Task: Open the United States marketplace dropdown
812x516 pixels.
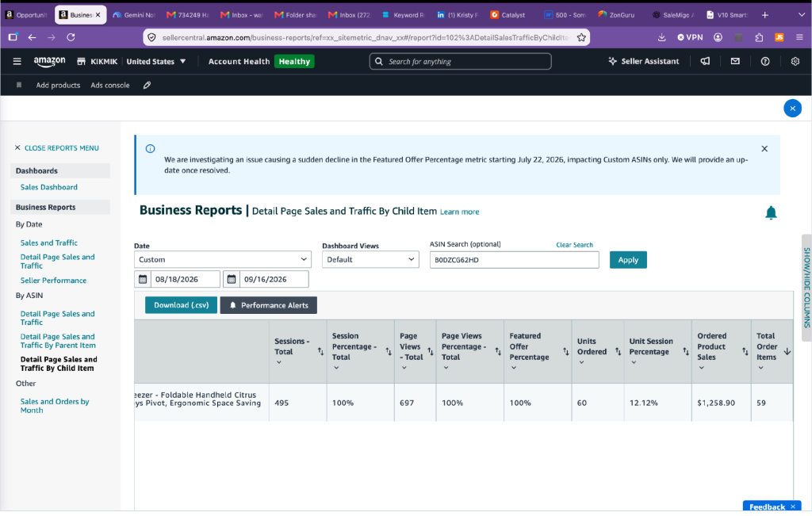Action: 156,62
